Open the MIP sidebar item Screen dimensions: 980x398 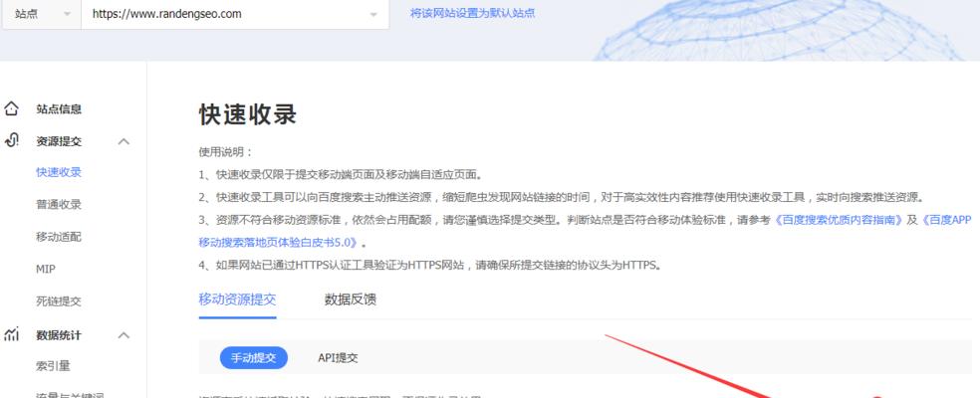46,270
